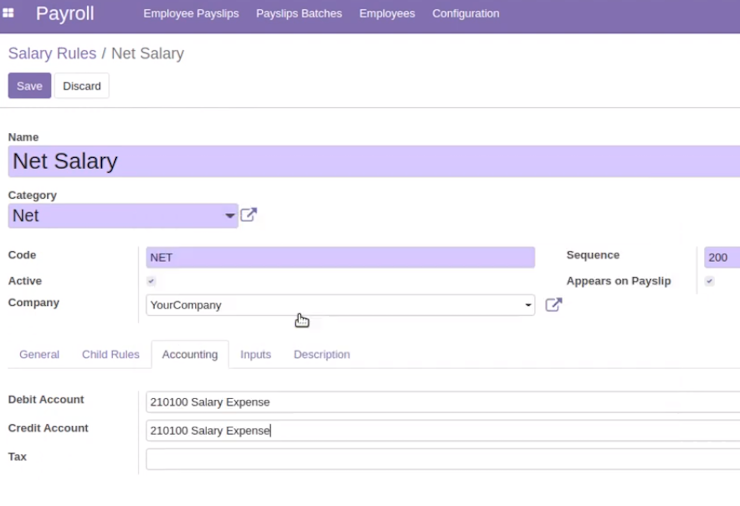This screenshot has width=740, height=506.
Task: Switch to the Child Rules tab
Action: pos(110,354)
